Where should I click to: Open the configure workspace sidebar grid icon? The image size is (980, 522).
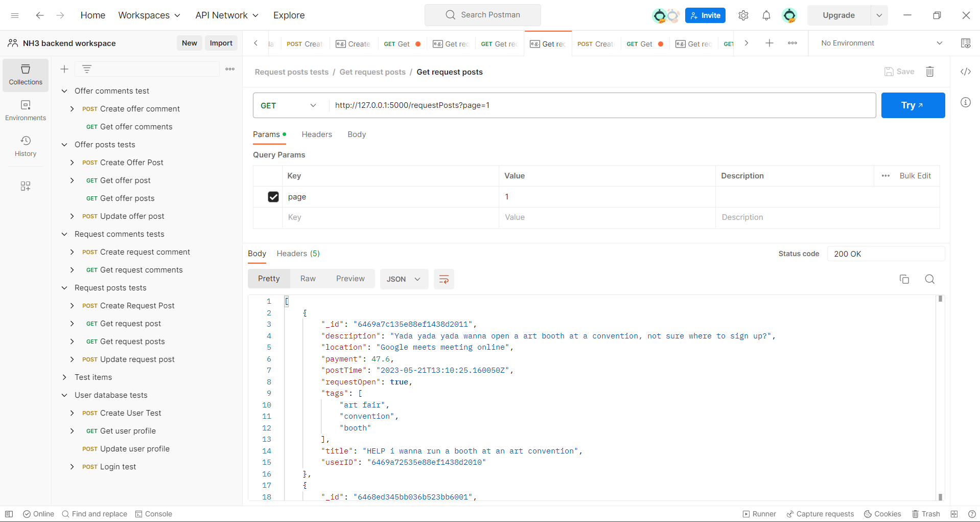tap(26, 186)
